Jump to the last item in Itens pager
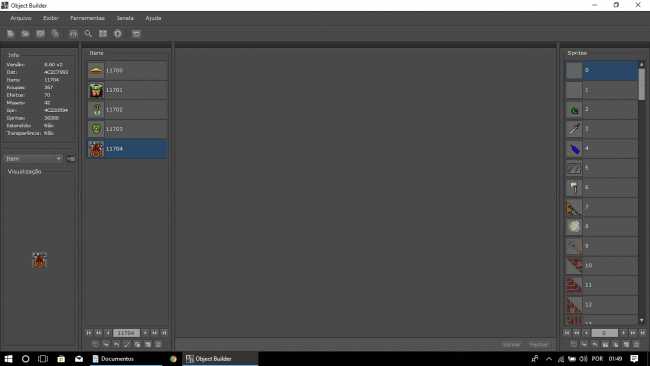Viewport: 650px width, 366px height. [x=164, y=333]
